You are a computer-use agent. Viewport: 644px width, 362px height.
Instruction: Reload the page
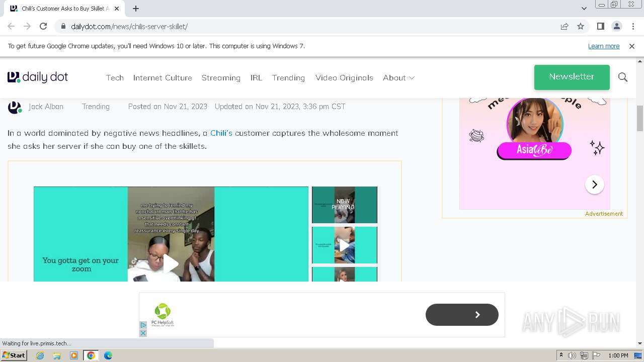click(43, 26)
